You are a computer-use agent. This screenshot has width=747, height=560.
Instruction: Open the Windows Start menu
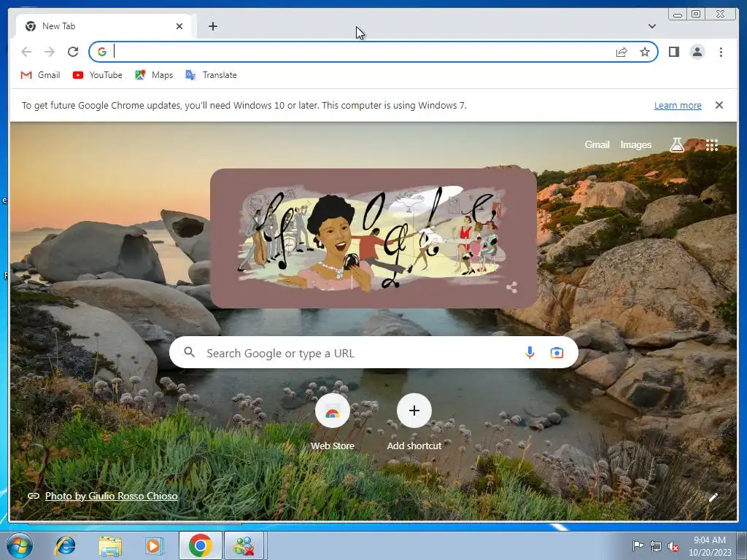click(x=20, y=545)
